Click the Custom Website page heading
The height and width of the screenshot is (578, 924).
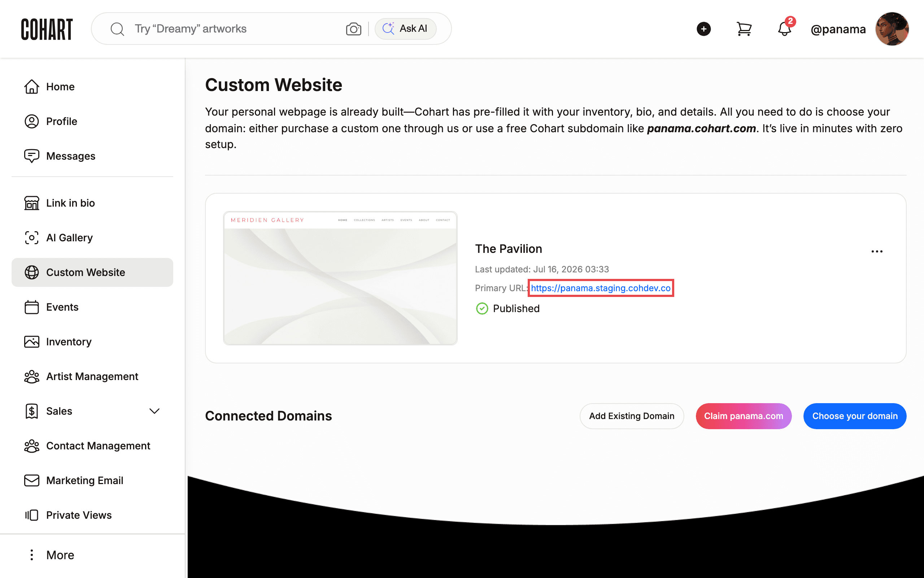click(273, 85)
